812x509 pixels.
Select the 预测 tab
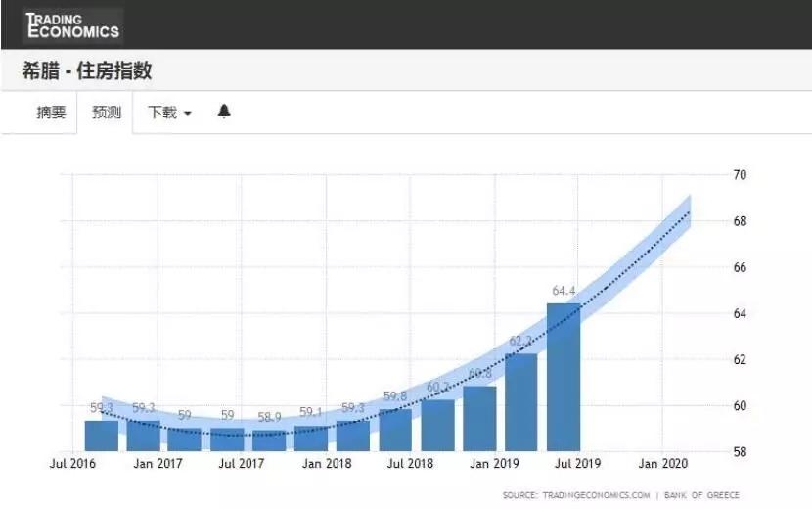106,113
